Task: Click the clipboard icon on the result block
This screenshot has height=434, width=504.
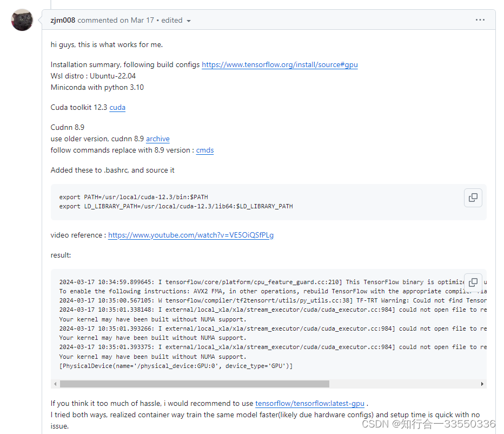Action: click(x=473, y=283)
